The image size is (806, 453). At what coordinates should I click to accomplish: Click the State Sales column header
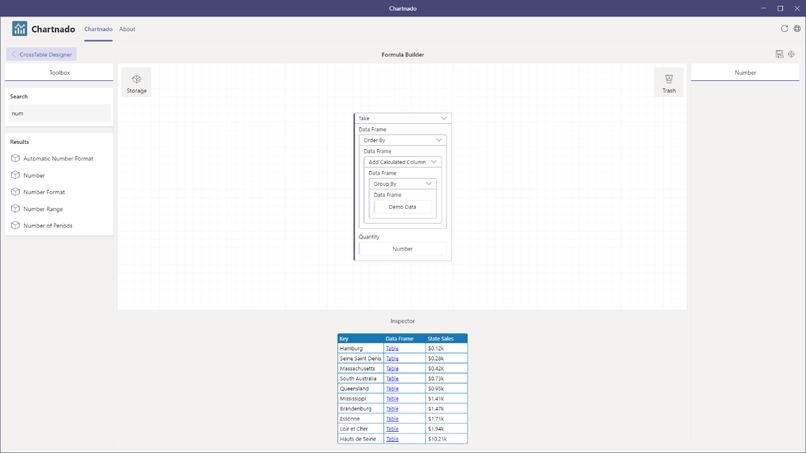click(446, 338)
